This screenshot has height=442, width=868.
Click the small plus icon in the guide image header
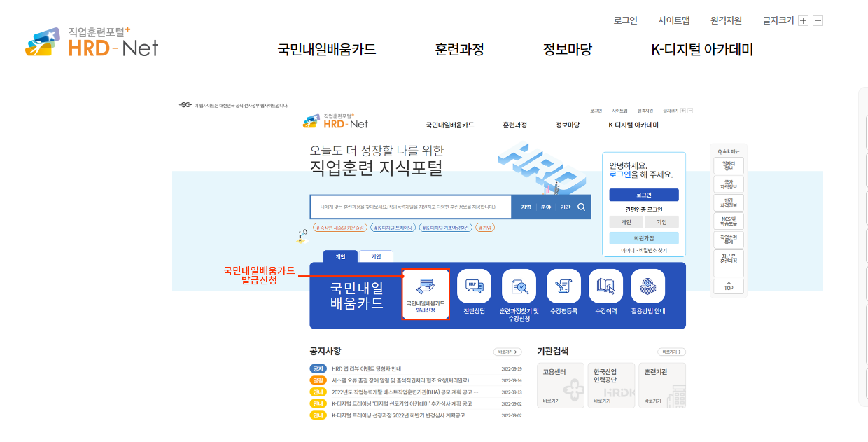pyautogui.click(x=682, y=111)
